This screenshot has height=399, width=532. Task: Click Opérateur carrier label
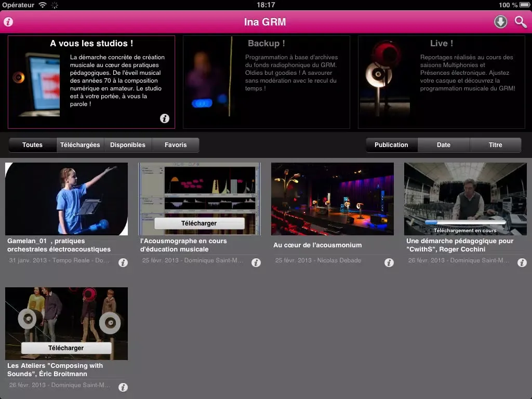tap(18, 5)
